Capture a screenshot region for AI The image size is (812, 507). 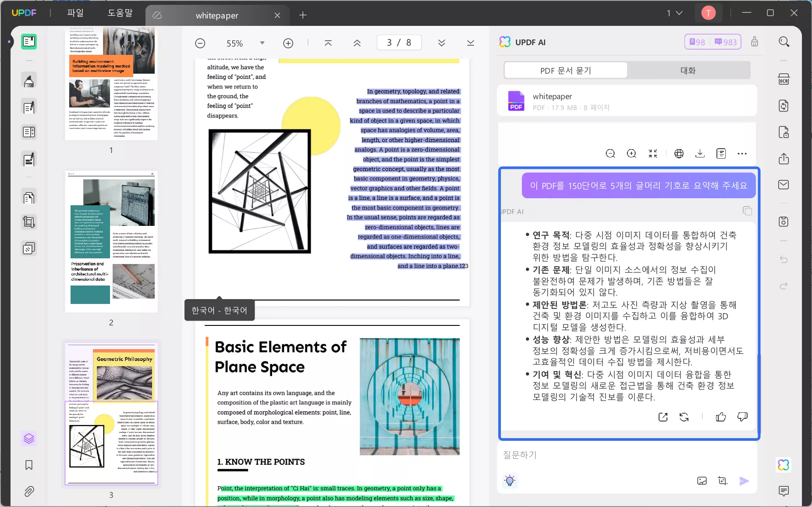[723, 481]
